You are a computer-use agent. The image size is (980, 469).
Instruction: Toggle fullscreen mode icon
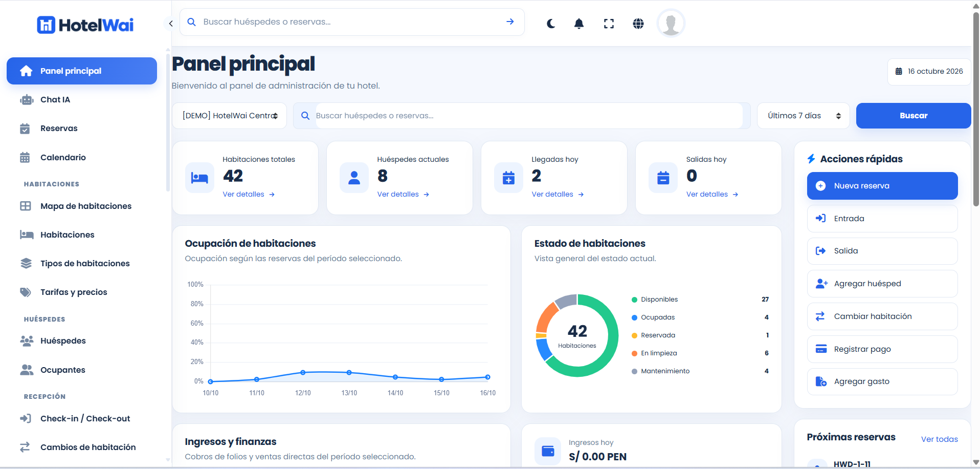click(609, 24)
